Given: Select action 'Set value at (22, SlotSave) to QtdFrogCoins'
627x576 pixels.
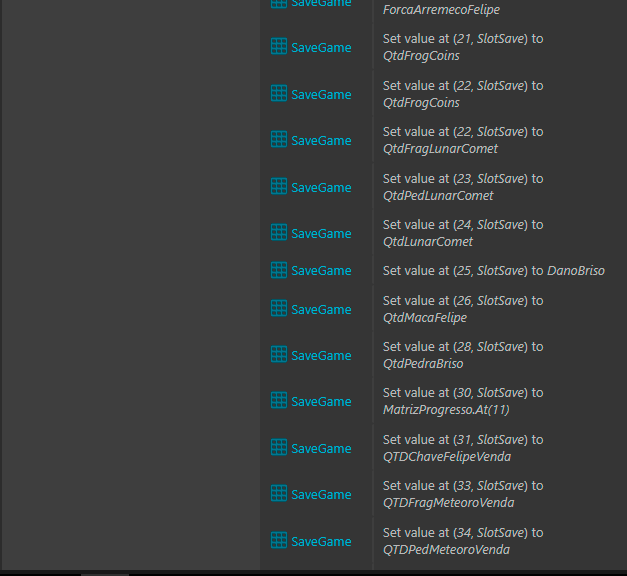Looking at the screenshot, I should (x=463, y=94).
